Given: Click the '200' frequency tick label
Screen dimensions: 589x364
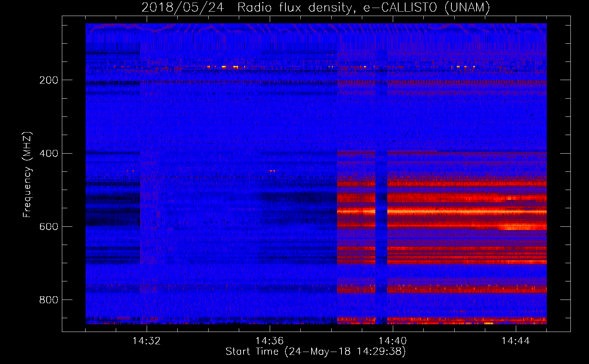Looking at the screenshot, I should [48, 80].
